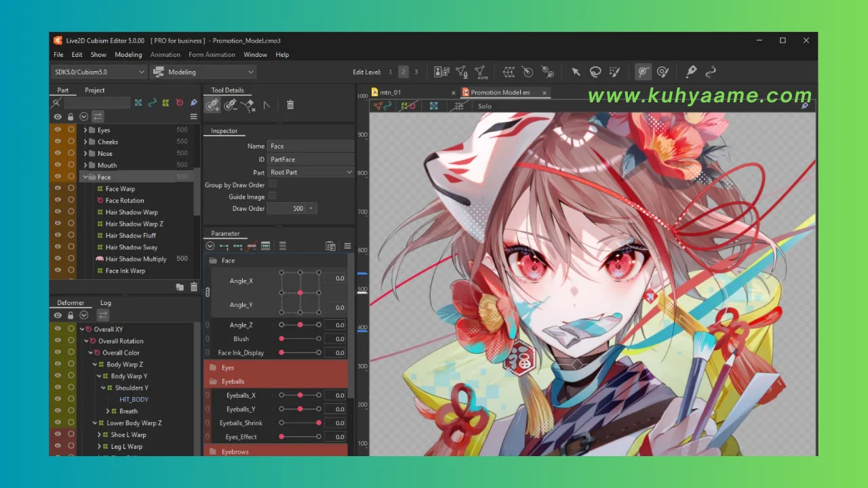Image resolution: width=868 pixels, height=488 pixels.
Task: Expand the Breath deformer
Action: (x=107, y=411)
